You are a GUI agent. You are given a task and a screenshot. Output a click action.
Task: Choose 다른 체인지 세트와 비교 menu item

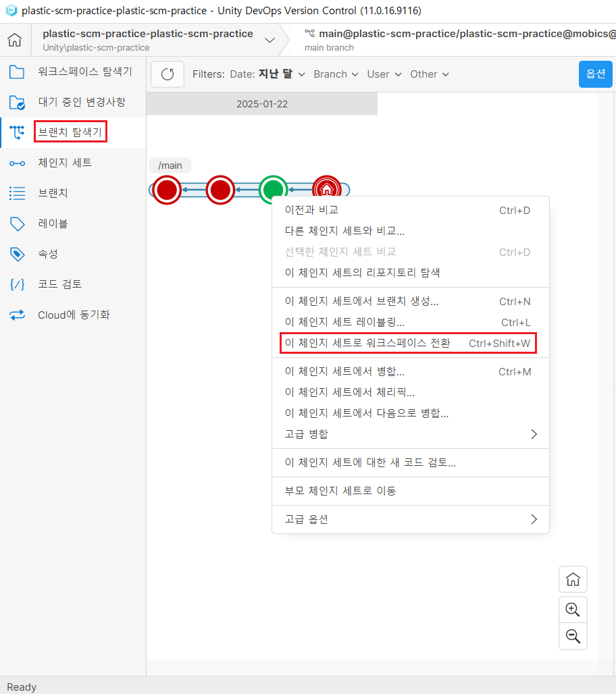[x=411, y=231]
